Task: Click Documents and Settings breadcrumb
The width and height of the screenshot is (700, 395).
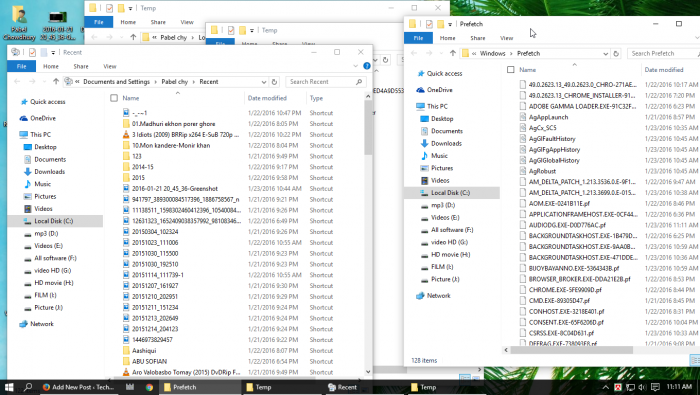Action: 117,82
